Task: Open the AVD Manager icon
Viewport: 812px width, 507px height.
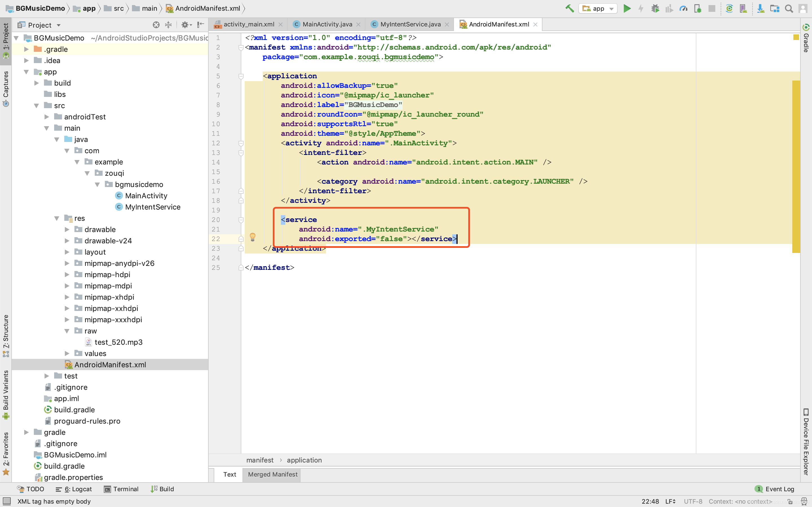Action: pyautogui.click(x=743, y=8)
